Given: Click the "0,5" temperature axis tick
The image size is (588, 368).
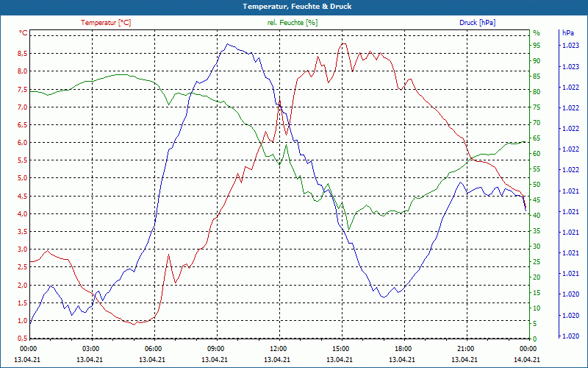Looking at the screenshot, I should click(22, 339).
